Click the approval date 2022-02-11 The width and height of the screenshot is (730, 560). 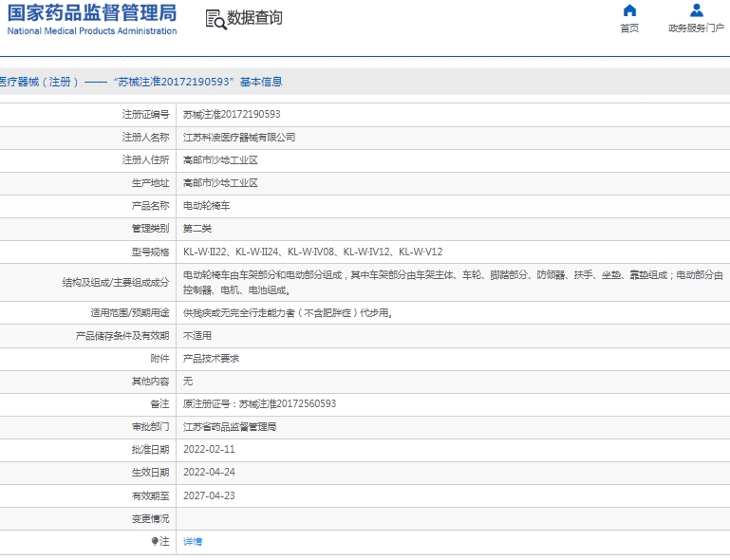pos(209,449)
